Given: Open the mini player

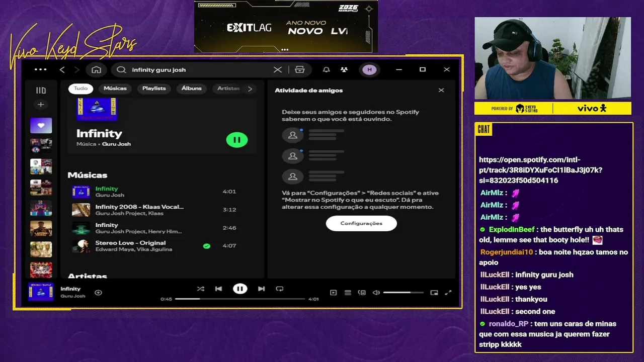Looking at the screenshot, I should pyautogui.click(x=434, y=293).
